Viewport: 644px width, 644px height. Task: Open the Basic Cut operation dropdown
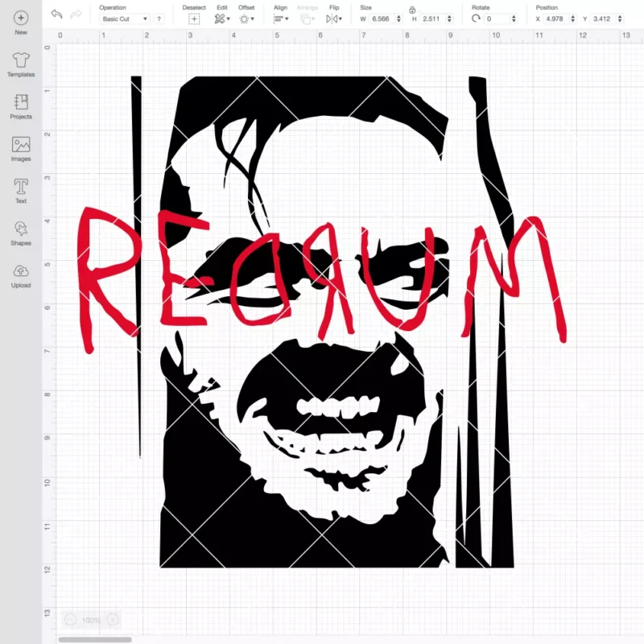125,19
